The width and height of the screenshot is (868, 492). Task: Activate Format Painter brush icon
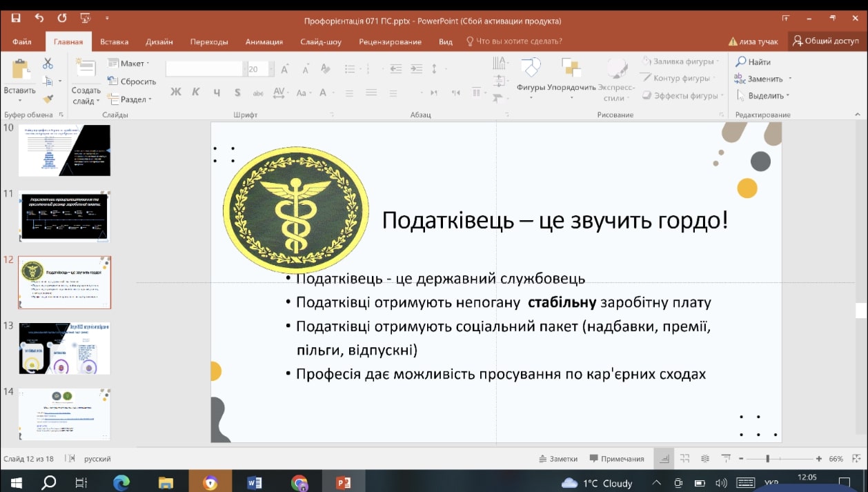click(48, 99)
